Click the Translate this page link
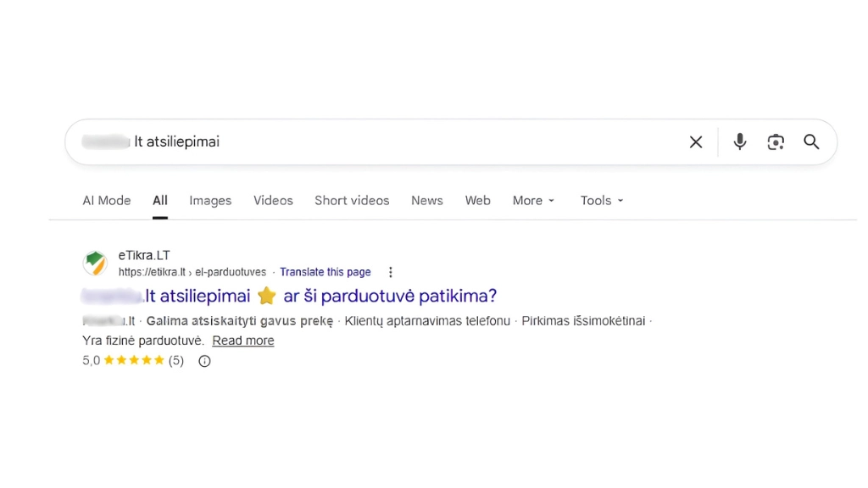 tap(325, 271)
